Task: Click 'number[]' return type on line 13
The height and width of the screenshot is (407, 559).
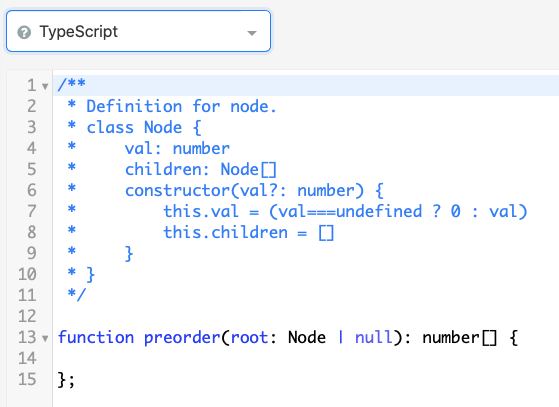Action: click(x=460, y=338)
